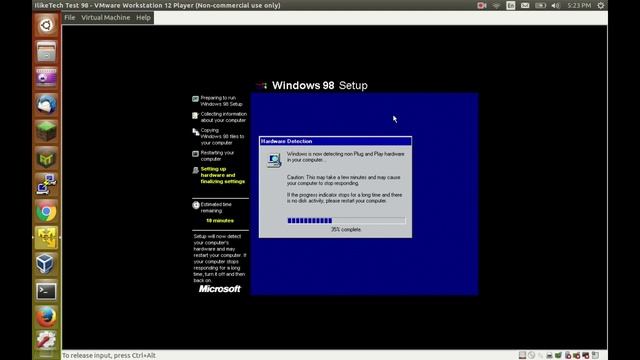The width and height of the screenshot is (640, 360).
Task: Click the green network adapter status icon
Action: pos(558,356)
